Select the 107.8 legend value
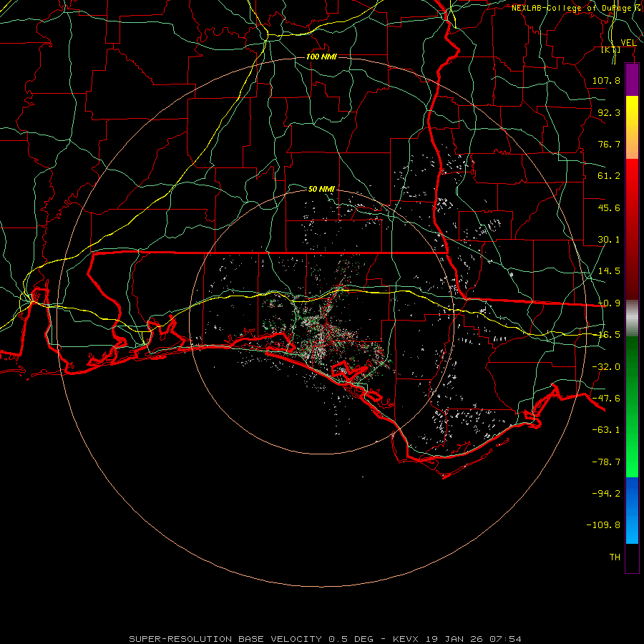 [x=606, y=80]
